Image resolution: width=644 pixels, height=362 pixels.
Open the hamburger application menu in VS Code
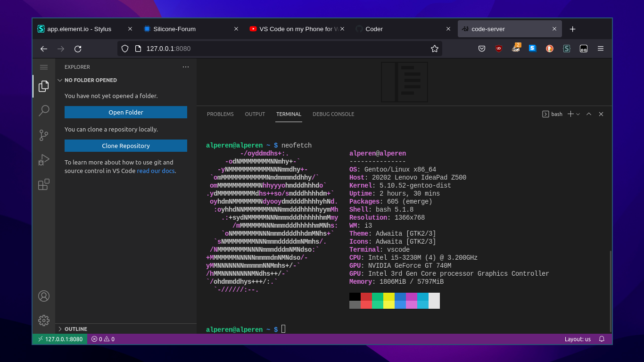[x=44, y=67]
